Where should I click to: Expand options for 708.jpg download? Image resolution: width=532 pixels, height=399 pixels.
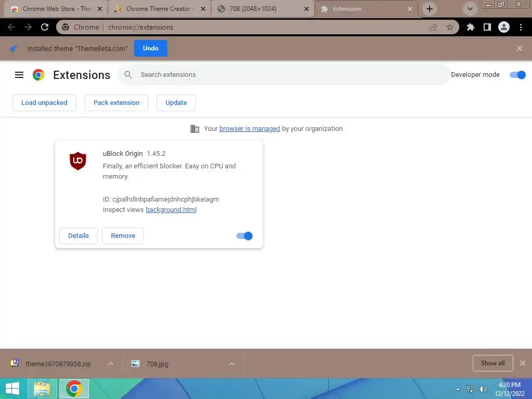[232, 364]
